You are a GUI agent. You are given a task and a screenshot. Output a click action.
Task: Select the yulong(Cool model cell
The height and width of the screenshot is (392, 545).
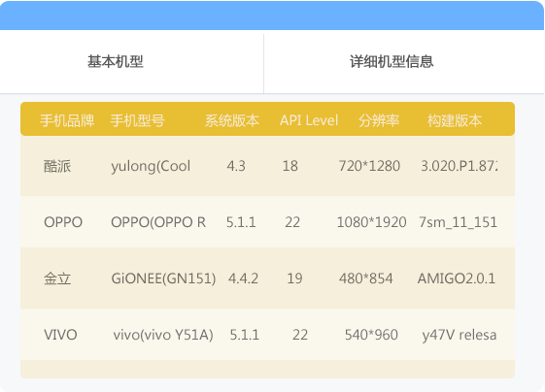click(151, 166)
